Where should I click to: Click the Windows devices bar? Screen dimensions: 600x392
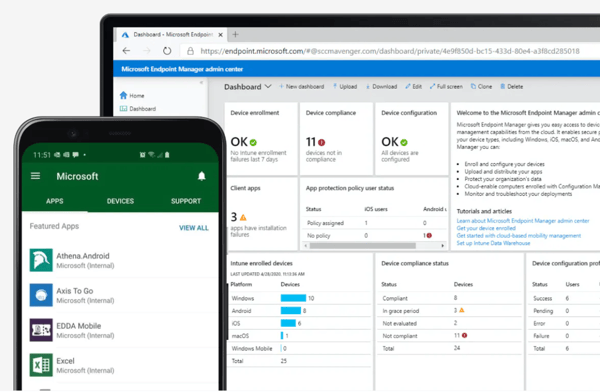point(293,298)
